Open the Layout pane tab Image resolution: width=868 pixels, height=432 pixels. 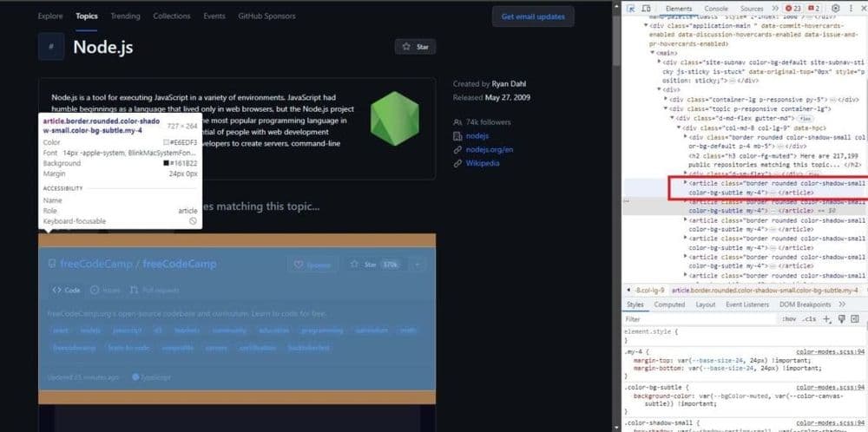point(705,304)
